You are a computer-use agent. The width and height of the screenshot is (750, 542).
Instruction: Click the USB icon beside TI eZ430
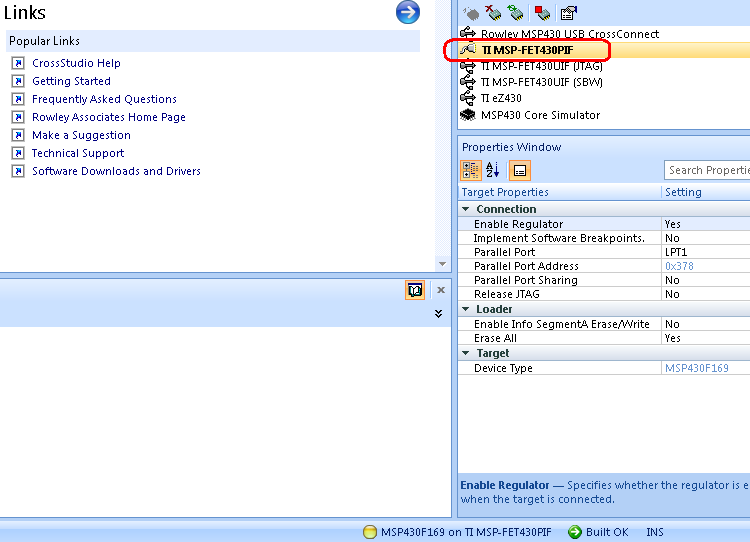[468, 98]
